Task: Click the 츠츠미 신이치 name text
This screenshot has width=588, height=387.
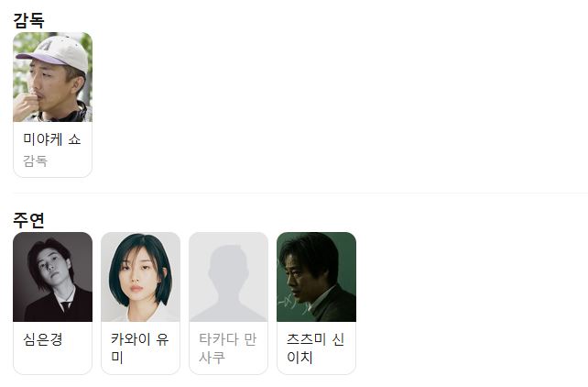Action: tap(315, 348)
